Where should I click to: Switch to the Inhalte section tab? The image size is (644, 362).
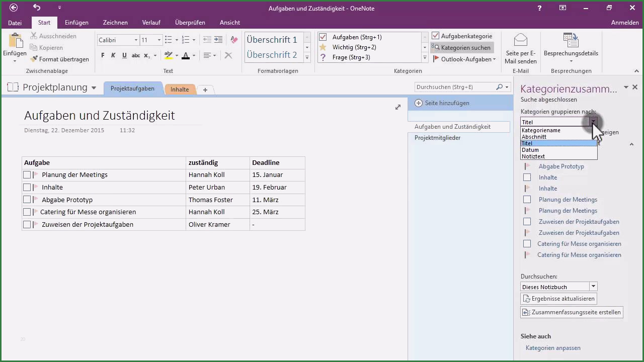click(180, 89)
